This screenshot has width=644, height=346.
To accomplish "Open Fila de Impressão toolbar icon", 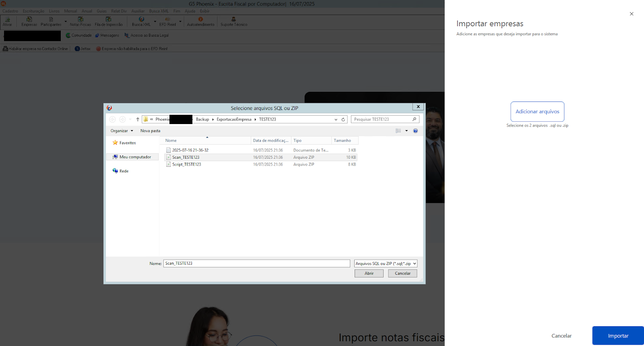I will pos(109,21).
